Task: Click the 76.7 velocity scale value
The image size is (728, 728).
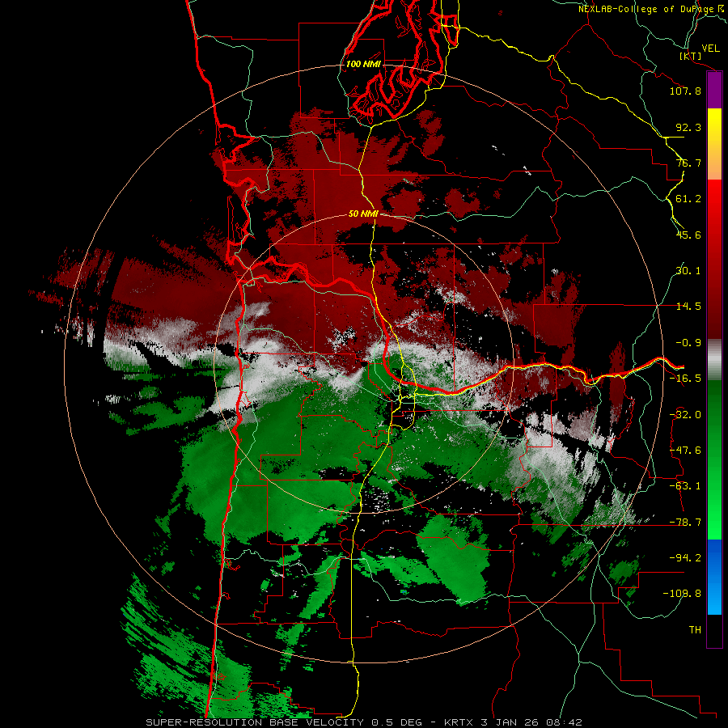Action: [x=688, y=163]
